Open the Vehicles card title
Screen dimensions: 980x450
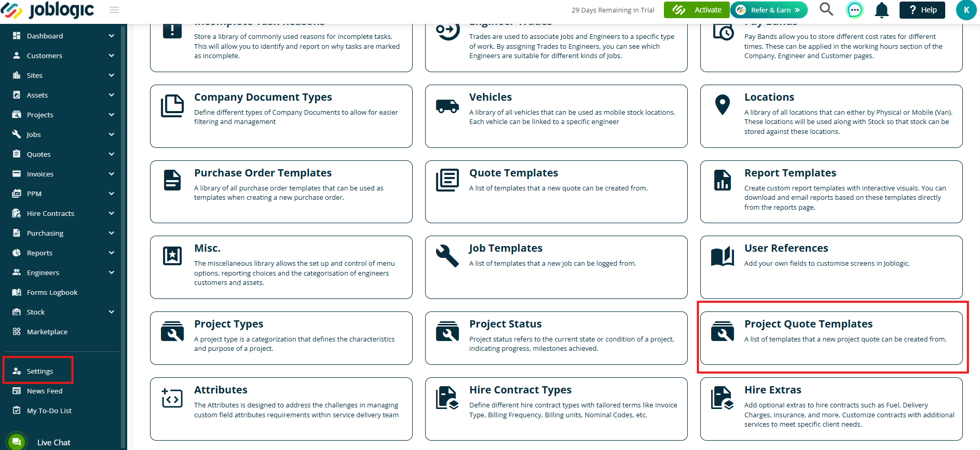click(491, 97)
